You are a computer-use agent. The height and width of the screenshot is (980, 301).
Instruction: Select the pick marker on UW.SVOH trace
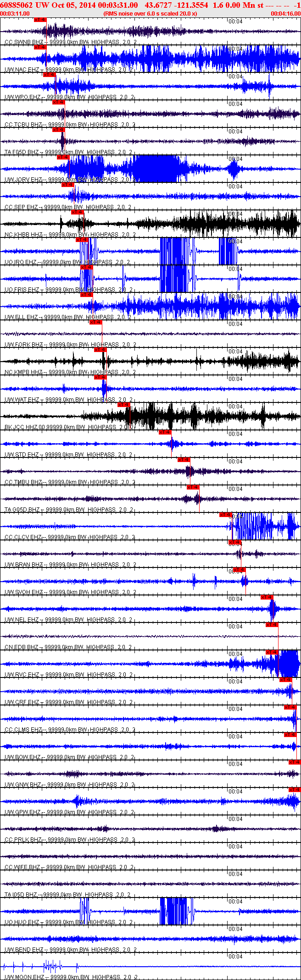pos(240,570)
